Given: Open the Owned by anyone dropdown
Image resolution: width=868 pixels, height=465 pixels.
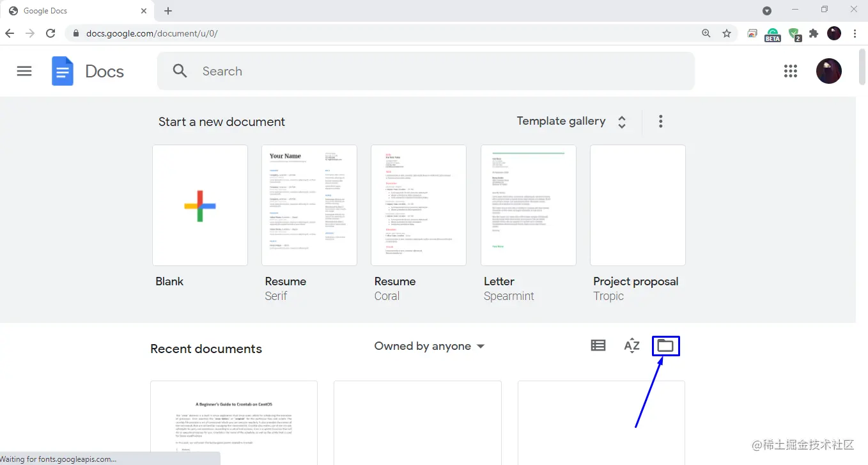Looking at the screenshot, I should point(430,346).
